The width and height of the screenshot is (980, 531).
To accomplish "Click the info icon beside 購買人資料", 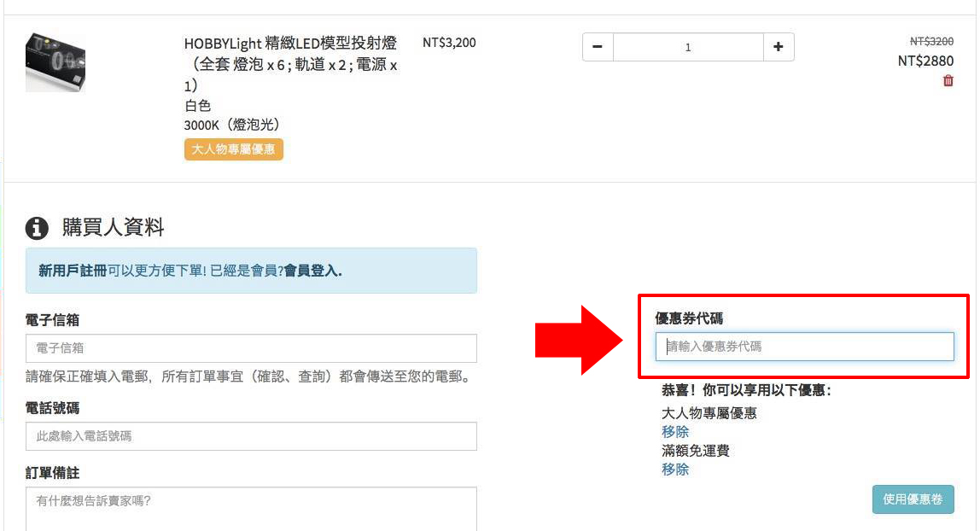I will 37,227.
